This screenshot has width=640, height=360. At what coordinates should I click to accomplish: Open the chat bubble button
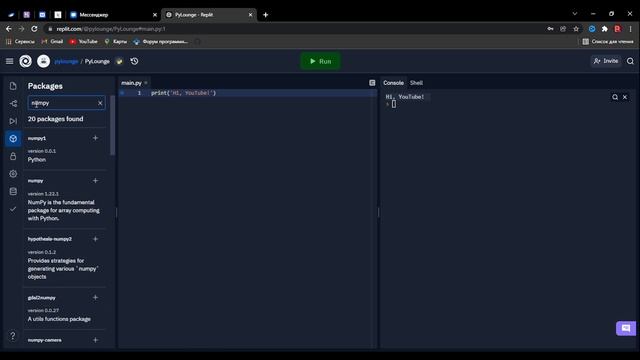[x=626, y=328]
